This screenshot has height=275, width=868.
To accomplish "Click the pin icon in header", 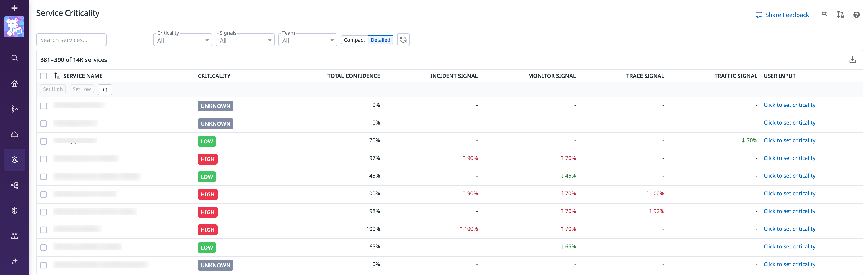I will (824, 15).
